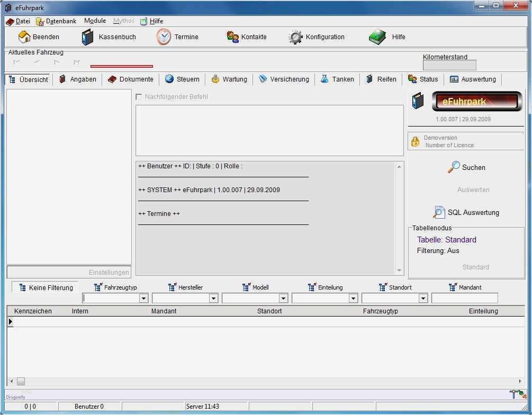The image size is (532, 415).
Task: Go to first vehicle navigation arrow
Action: (16, 62)
